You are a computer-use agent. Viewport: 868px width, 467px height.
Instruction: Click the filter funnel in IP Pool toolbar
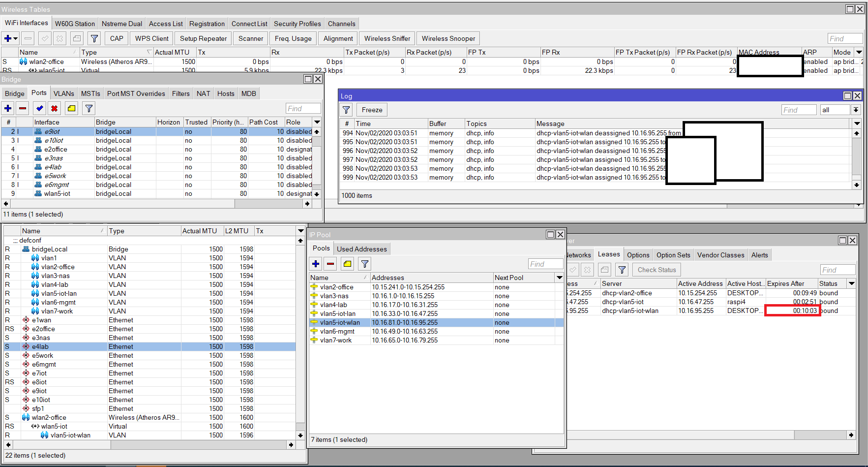(364, 264)
